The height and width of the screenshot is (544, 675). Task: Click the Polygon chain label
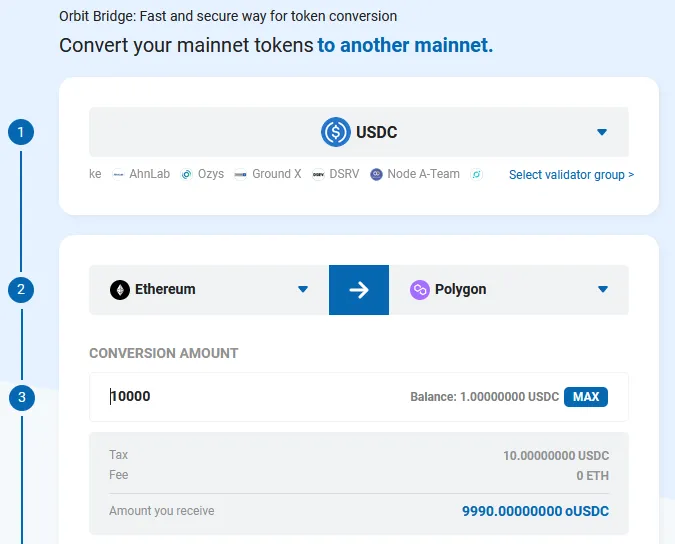tap(461, 289)
